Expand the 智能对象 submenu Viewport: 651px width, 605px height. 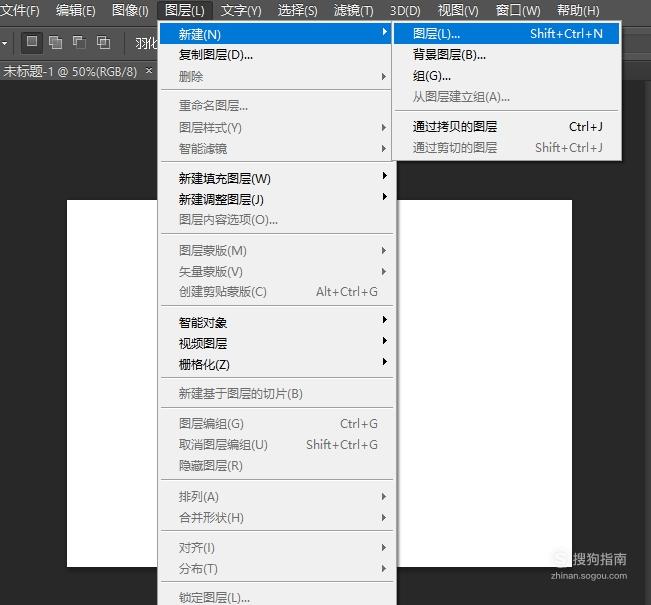(x=275, y=322)
